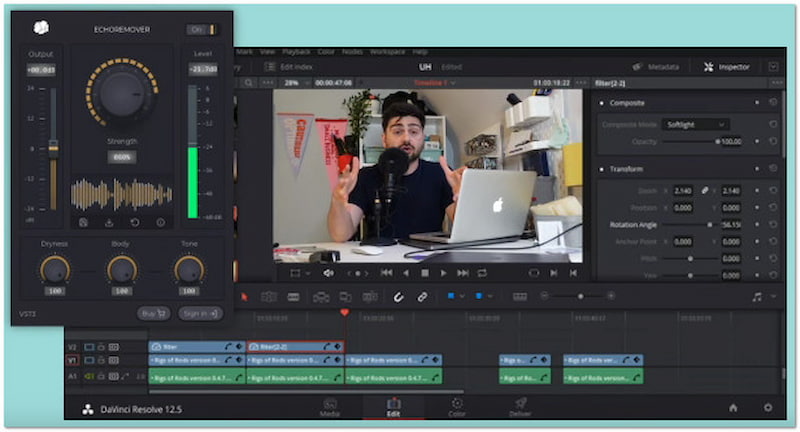Click the EchoRemover plugin logo icon
The height and width of the screenshot is (432, 800).
pyautogui.click(x=41, y=28)
